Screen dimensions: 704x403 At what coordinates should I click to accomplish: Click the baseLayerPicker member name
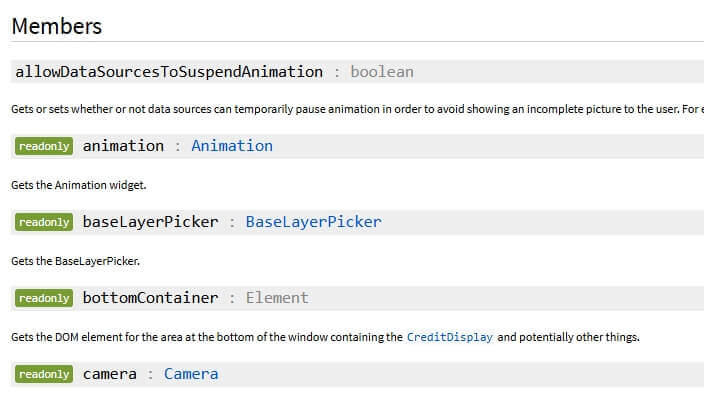[150, 222]
